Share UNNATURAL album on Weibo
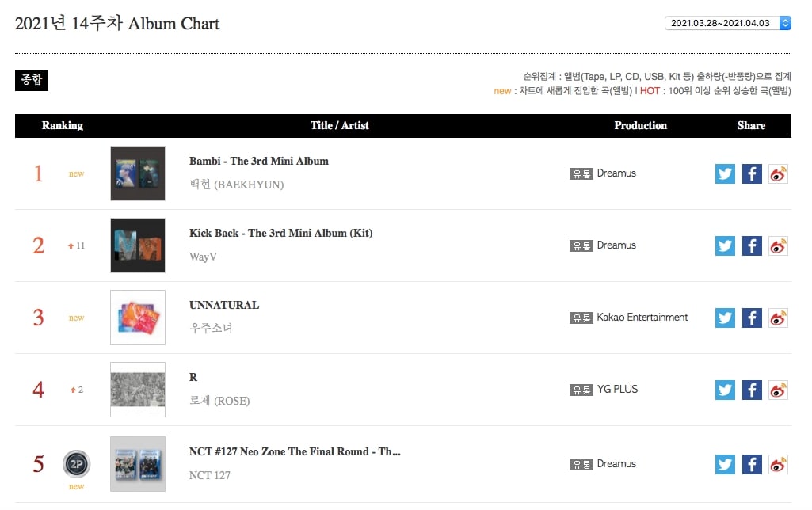Viewport: 812px width, 510px height. pos(779,318)
